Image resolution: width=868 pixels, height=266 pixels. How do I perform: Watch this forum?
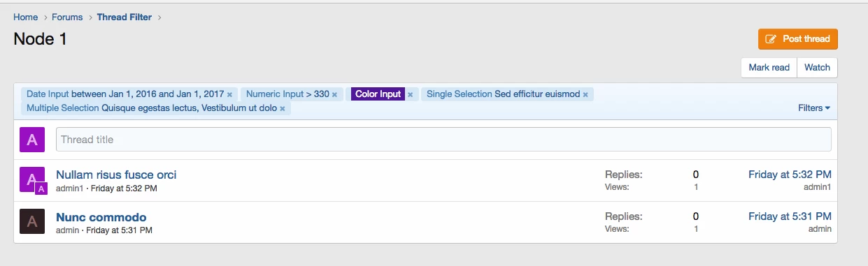click(x=817, y=68)
